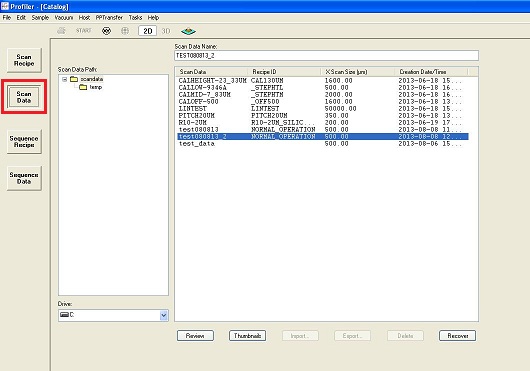Screen dimensions: 530x371
Task: Click the 2013-06-19 creation date cell
Action: pyautogui.click(x=430, y=123)
